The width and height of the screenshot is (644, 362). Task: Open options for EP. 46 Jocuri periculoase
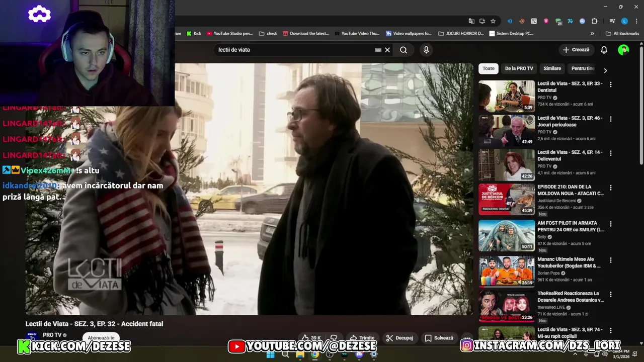click(611, 119)
